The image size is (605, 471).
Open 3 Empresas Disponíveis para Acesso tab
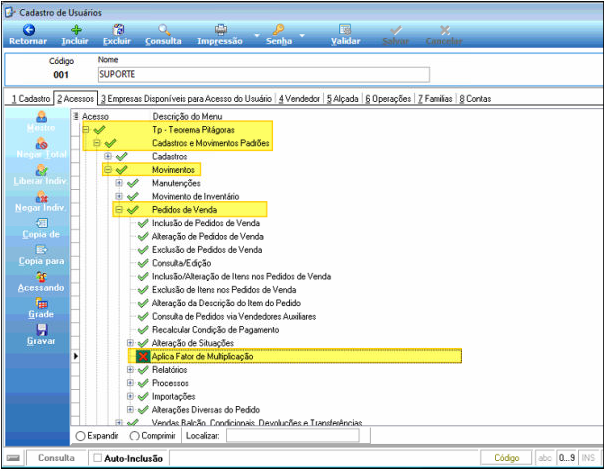186,99
